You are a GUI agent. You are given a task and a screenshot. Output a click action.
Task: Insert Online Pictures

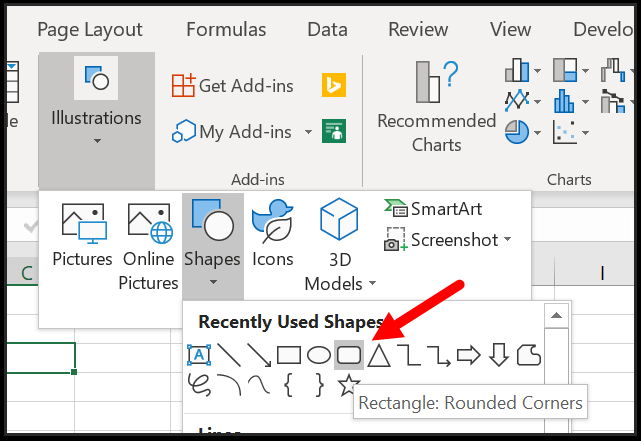148,246
